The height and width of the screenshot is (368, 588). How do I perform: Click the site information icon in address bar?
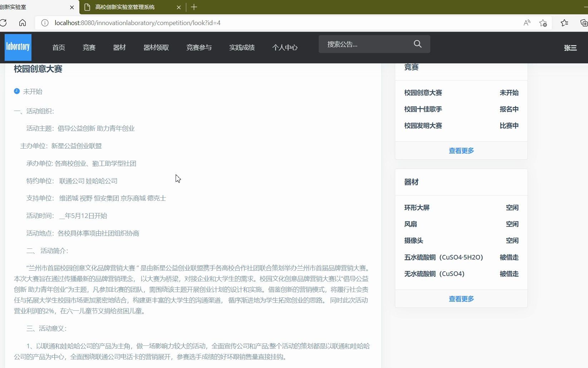(45, 23)
